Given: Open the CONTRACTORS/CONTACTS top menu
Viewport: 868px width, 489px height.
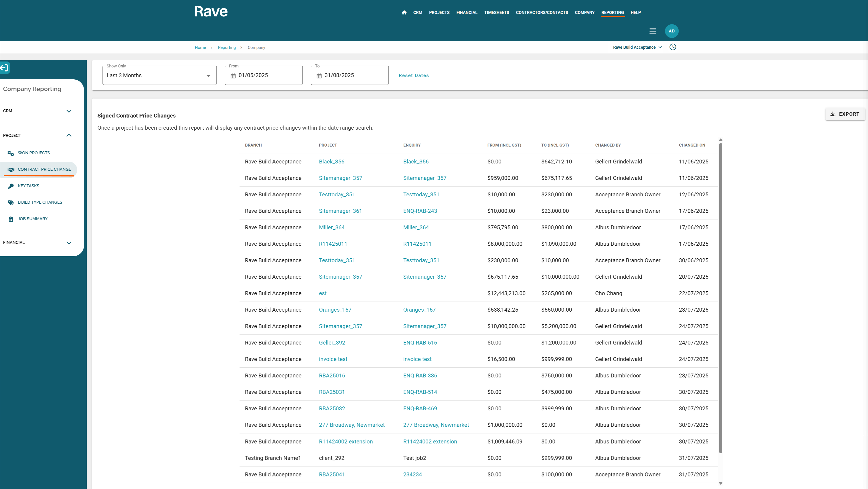Looking at the screenshot, I should (542, 13).
